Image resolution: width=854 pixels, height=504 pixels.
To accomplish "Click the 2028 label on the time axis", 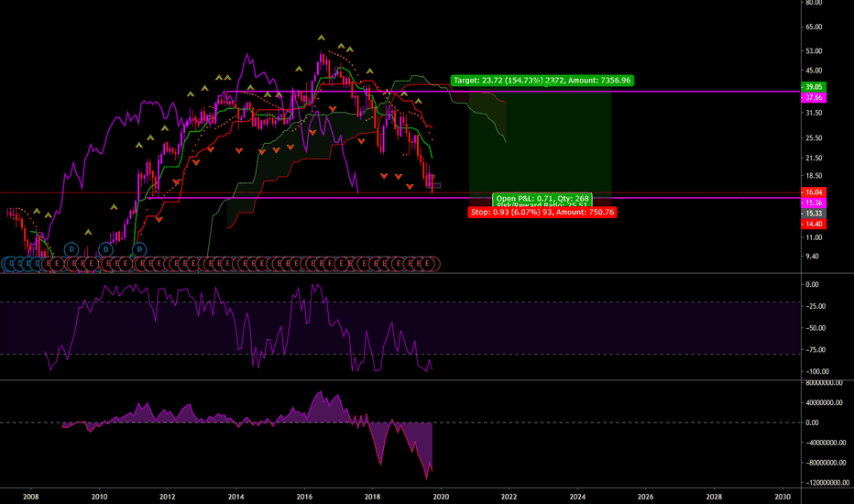I will point(714,497).
